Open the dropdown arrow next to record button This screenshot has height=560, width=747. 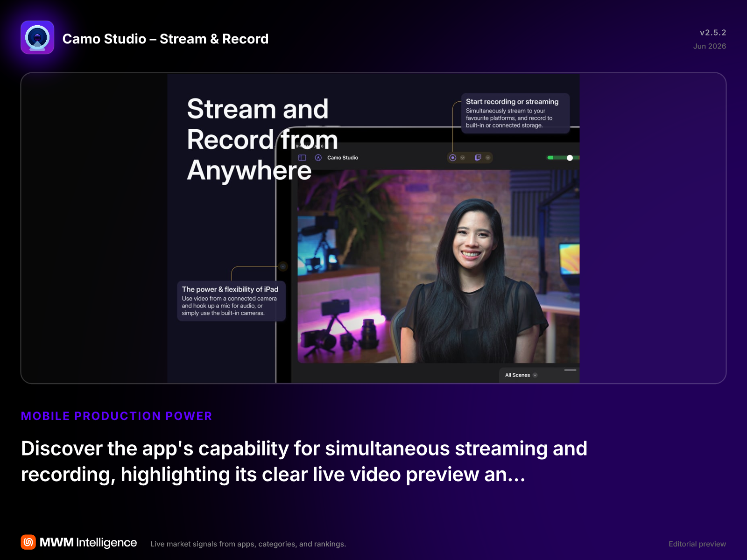(463, 158)
